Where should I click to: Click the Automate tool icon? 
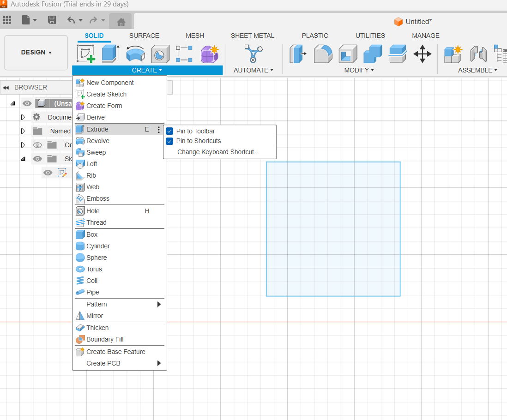[253, 54]
